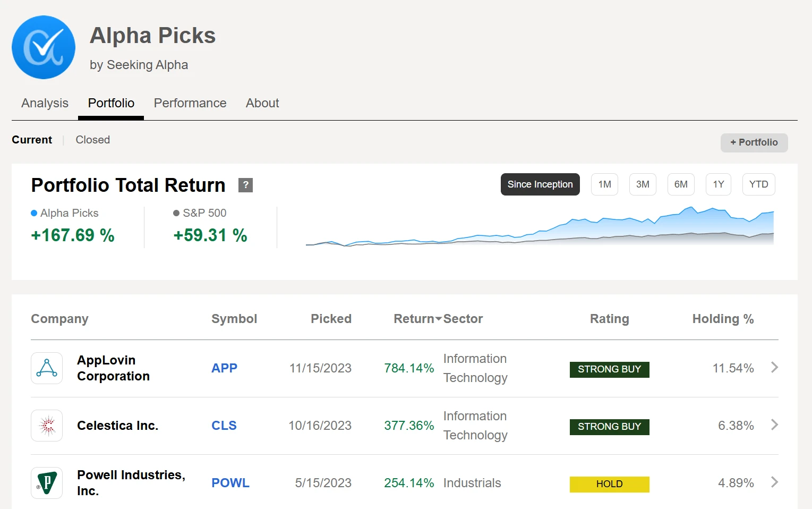The height and width of the screenshot is (509, 812).
Task: Select the 1M time range
Action: click(x=604, y=184)
